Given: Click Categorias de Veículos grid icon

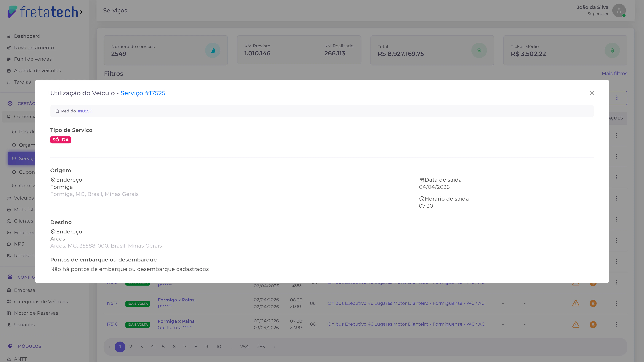Looking at the screenshot, I should [x=9, y=302].
